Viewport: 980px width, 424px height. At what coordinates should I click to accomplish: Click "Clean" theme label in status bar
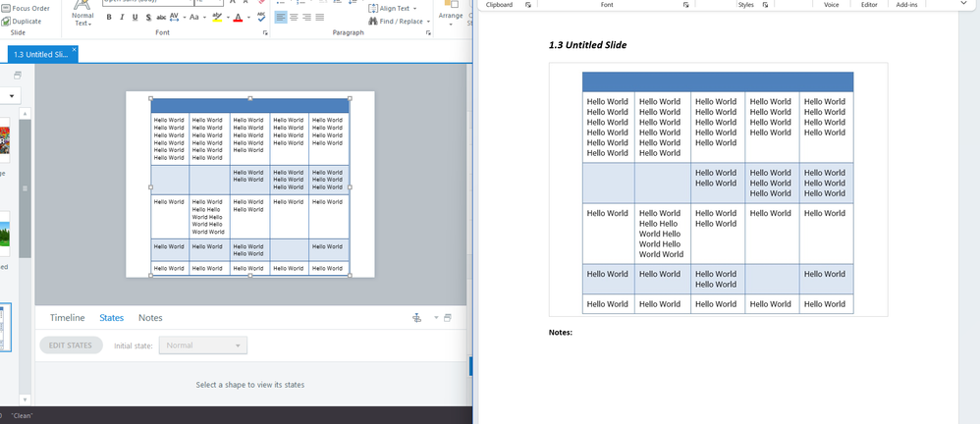(22, 415)
